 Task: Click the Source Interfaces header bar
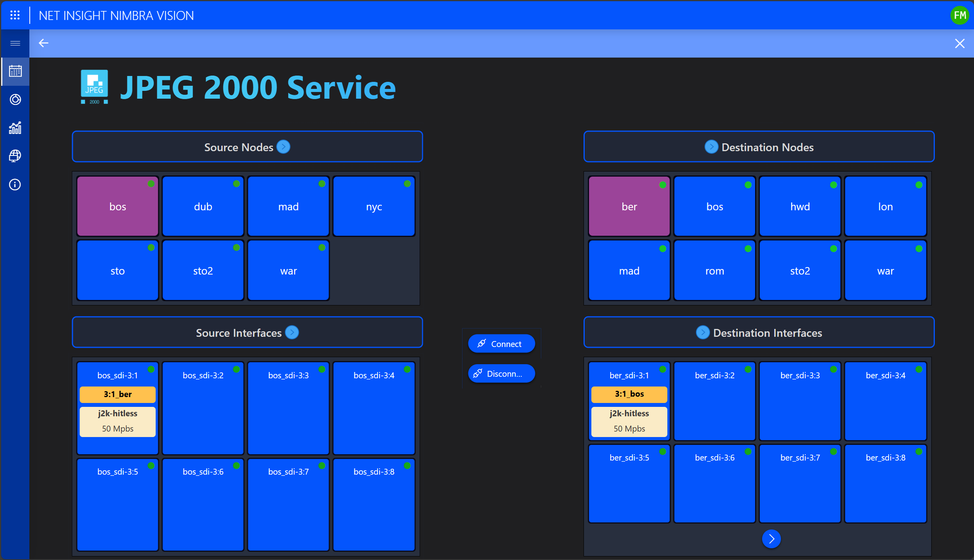tap(247, 332)
